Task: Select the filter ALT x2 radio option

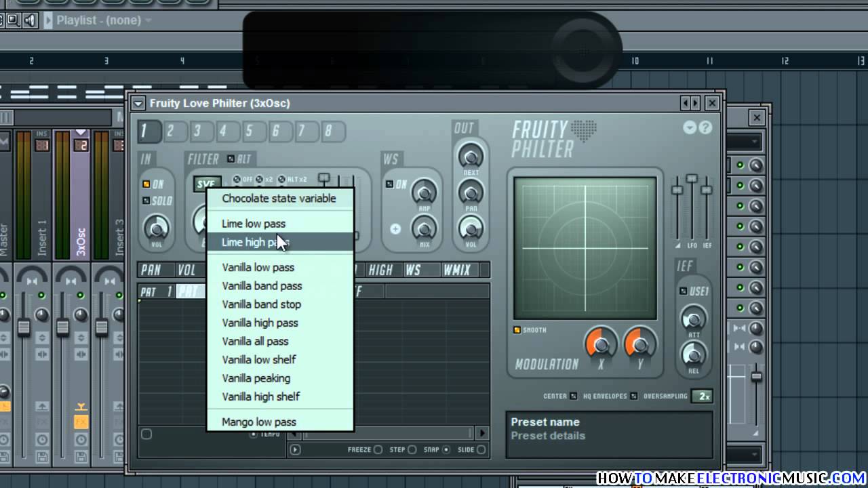Action: click(281, 180)
